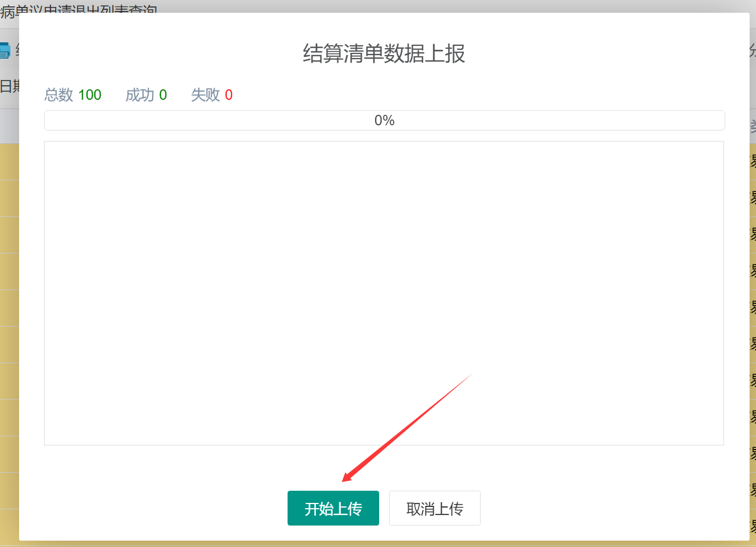
Task: Click the 日期 label at left edge
Action: [9, 87]
